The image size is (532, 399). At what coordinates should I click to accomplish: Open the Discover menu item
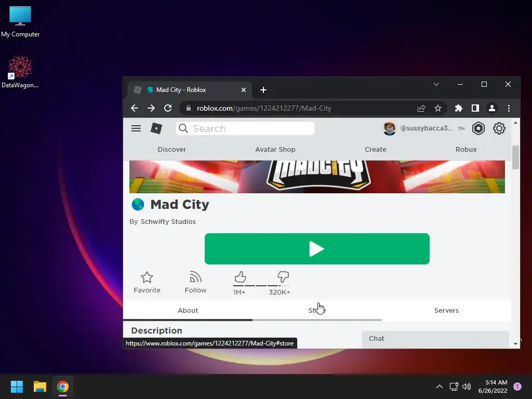171,149
